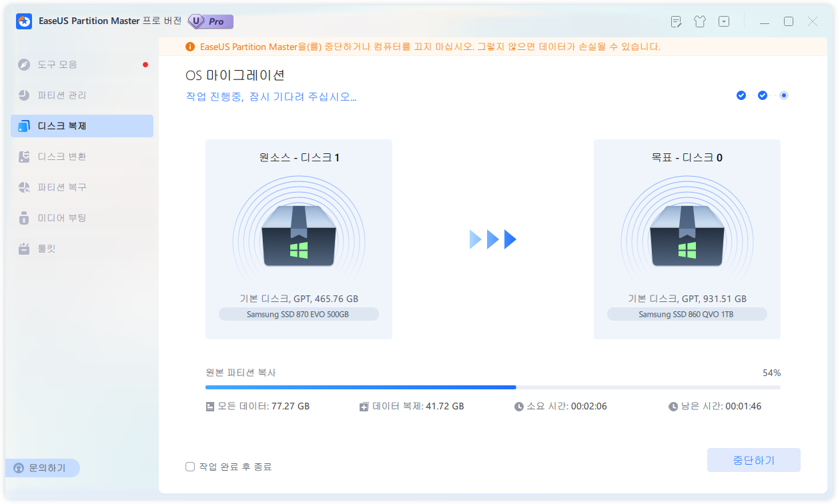Image resolution: width=838 pixels, height=504 pixels.
Task: Click the red notification dot on 도구 모음
Action: tap(145, 65)
